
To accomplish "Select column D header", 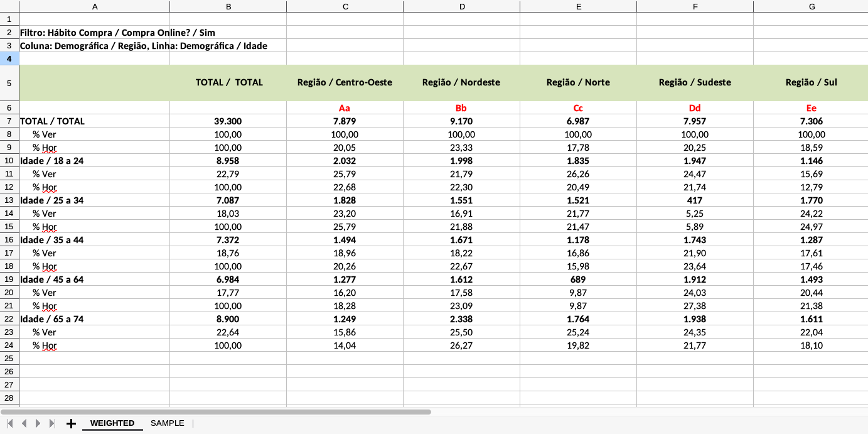I will [x=462, y=6].
